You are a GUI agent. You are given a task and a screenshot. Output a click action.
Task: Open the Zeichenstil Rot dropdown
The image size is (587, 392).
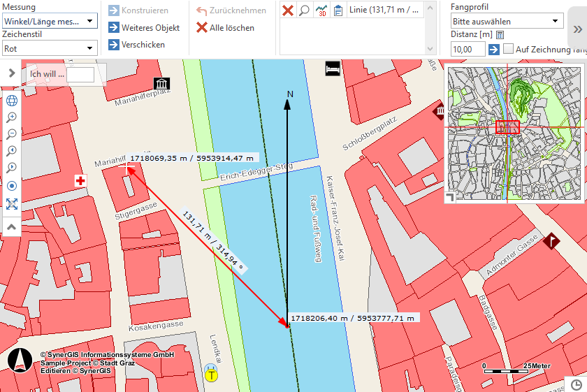coord(49,48)
